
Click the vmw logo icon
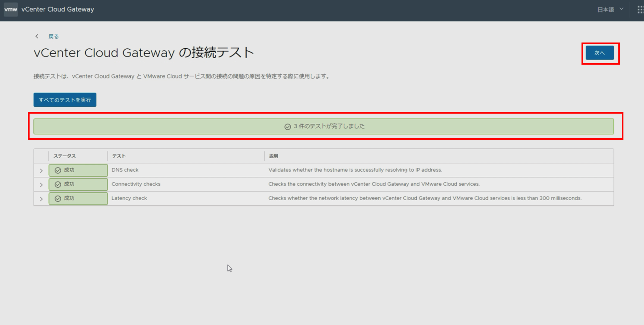point(11,9)
